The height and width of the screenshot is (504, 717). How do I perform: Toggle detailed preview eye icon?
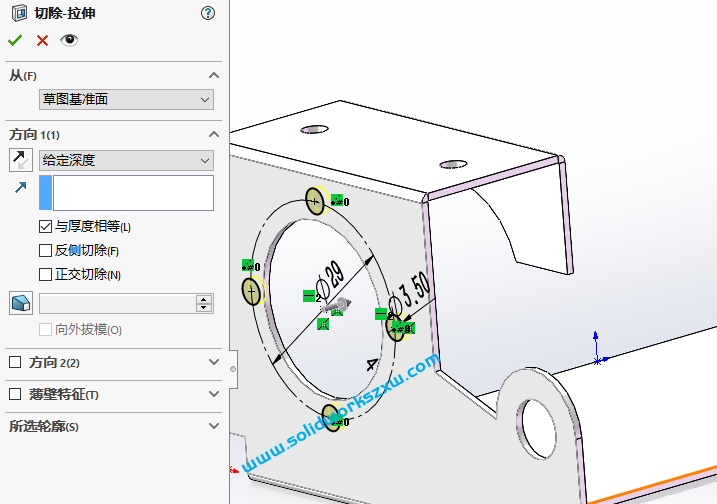point(69,40)
